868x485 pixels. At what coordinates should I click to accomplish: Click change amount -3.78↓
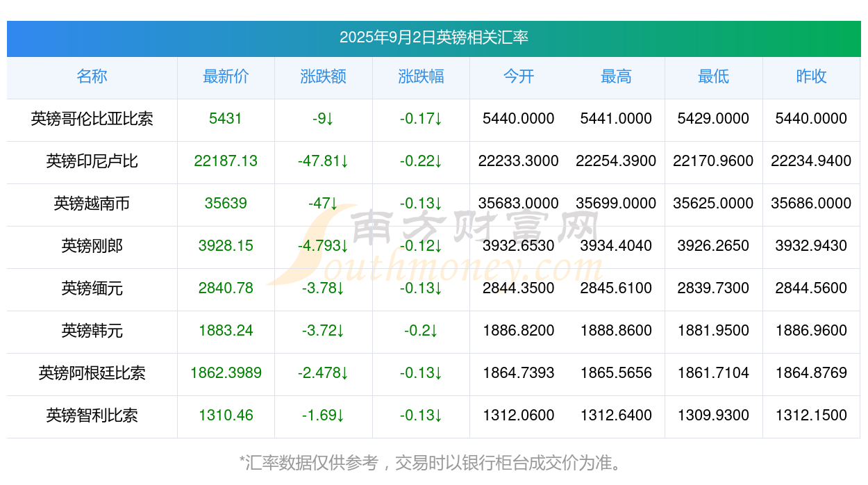(323, 288)
